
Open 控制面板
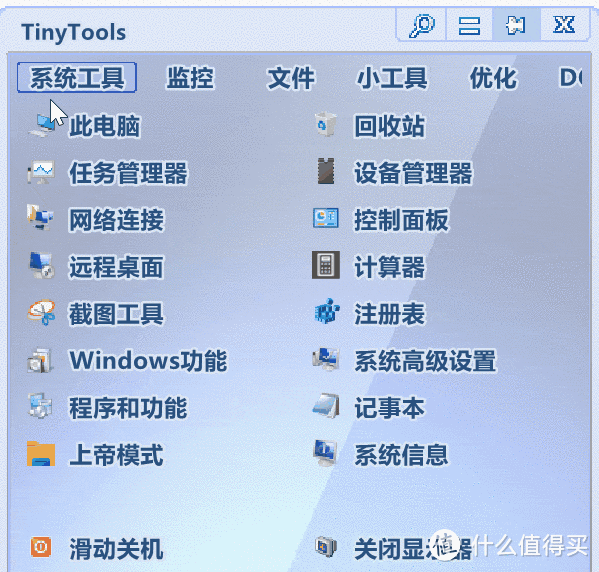(x=401, y=220)
